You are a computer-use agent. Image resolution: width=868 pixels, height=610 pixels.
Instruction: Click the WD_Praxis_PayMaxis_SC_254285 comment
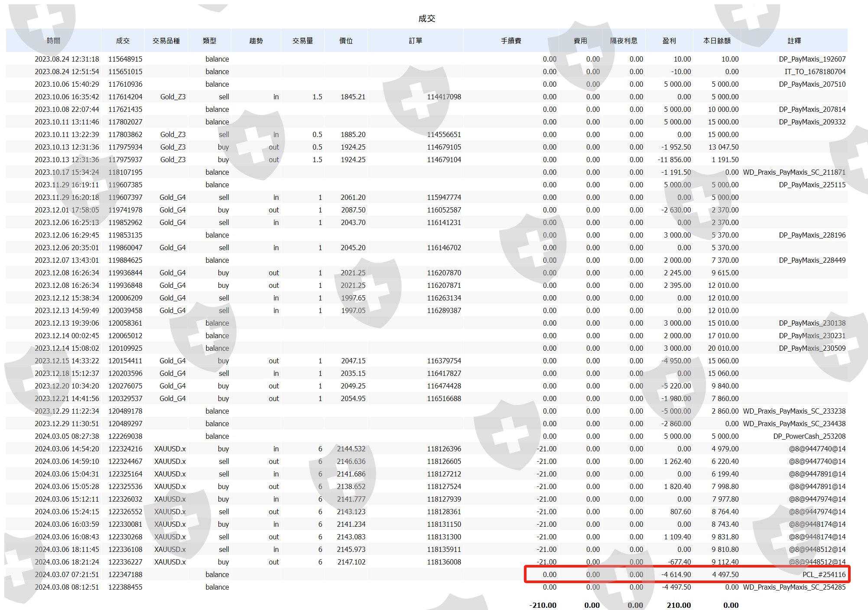click(794, 587)
